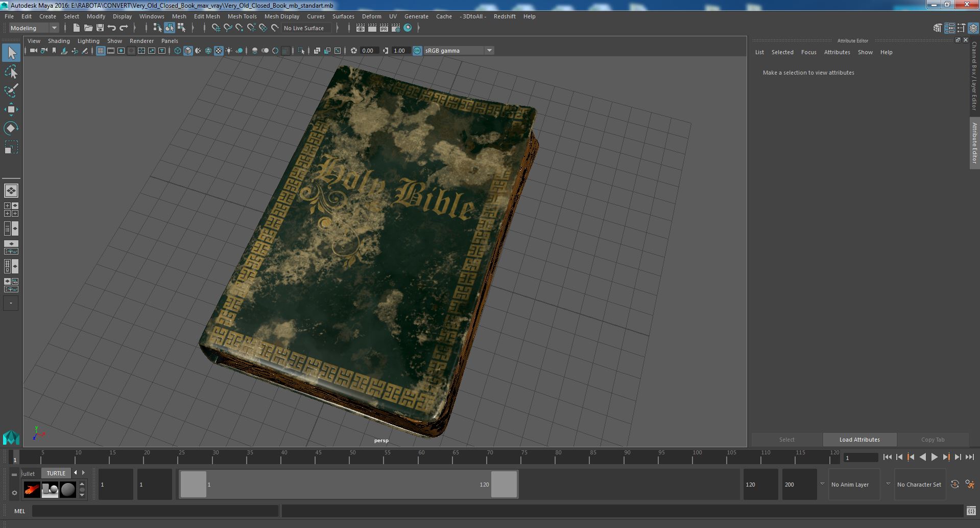The width and height of the screenshot is (980, 528).
Task: Choose the Select tool arrow
Action: coord(11,52)
